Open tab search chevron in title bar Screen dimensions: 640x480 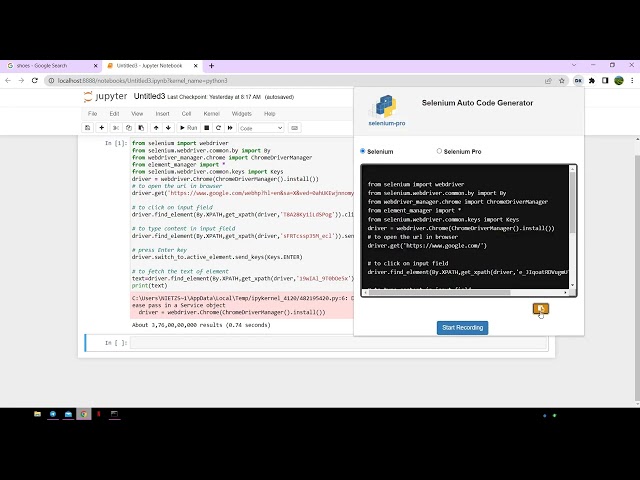click(574, 65)
